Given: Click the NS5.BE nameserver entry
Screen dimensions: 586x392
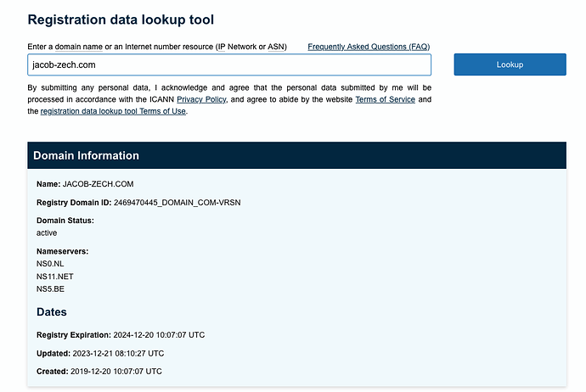Looking at the screenshot, I should coord(50,289).
